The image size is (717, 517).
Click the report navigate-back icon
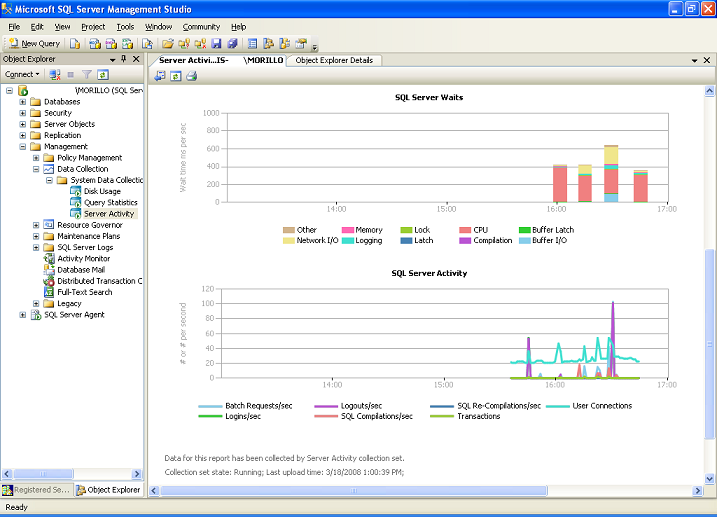[x=160, y=76]
